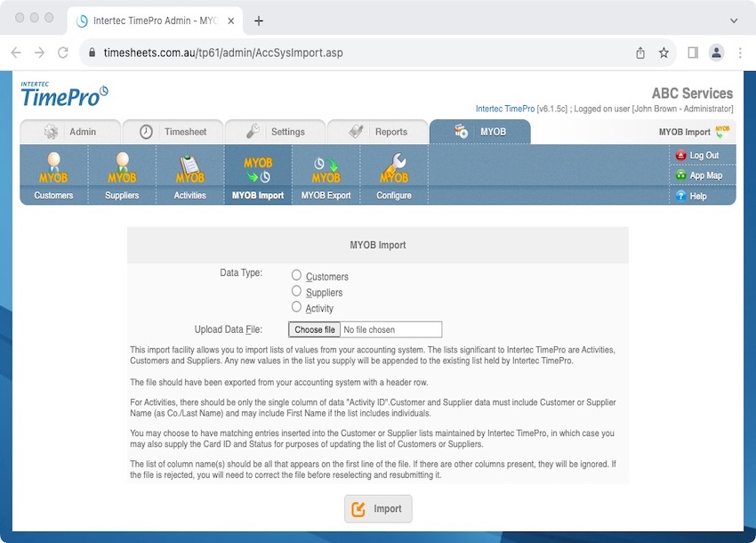Click the address bar URL

[223, 53]
